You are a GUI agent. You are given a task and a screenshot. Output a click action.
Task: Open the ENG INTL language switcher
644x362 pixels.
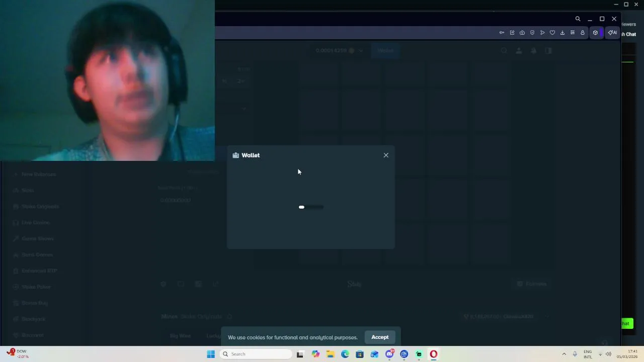(x=588, y=354)
